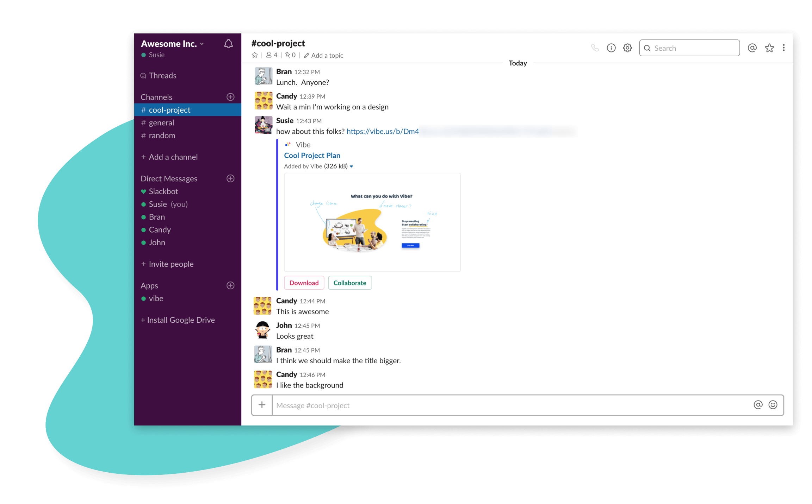Viewport: 812px width, 504px height.
Task: Star the #cool-project channel
Action: (x=254, y=55)
